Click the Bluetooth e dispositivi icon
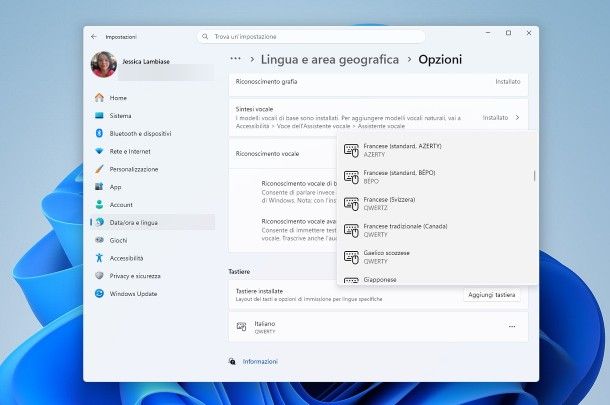This screenshot has width=610, height=405. [x=99, y=133]
